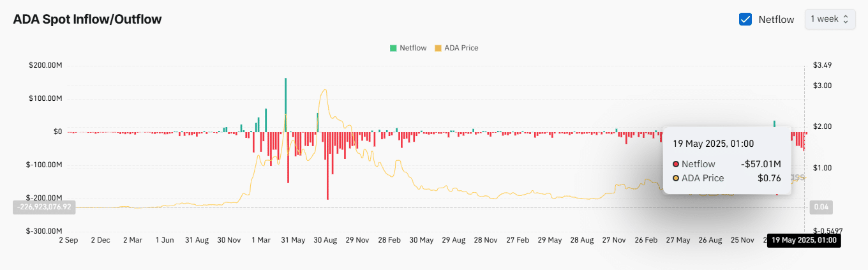Click the 2 Sep label on the x-axis
Screen dimensions: 868x270
pyautogui.click(x=68, y=241)
